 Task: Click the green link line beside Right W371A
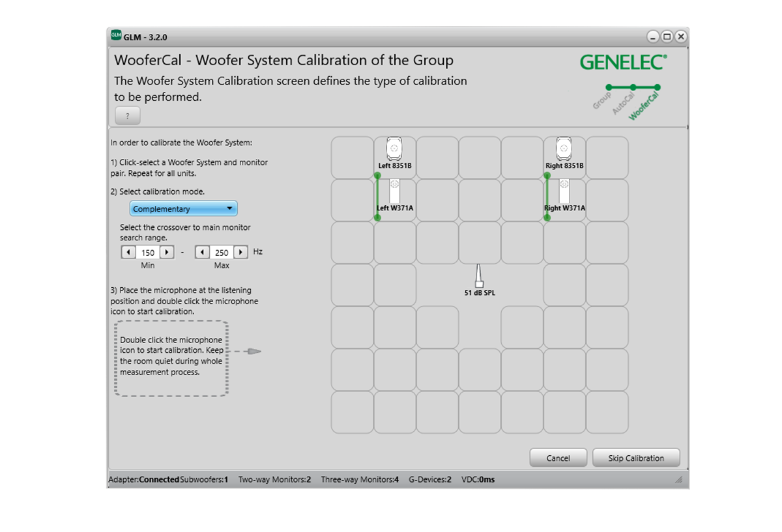pyautogui.click(x=547, y=197)
